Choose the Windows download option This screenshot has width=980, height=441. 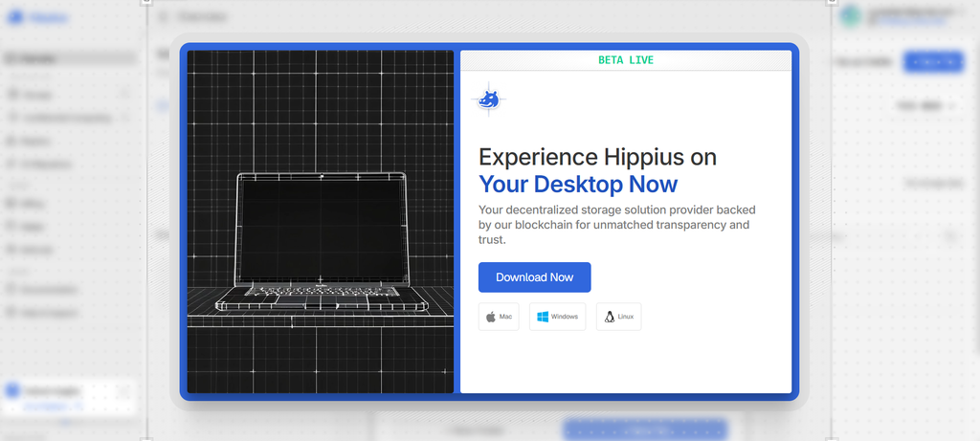[558, 317]
